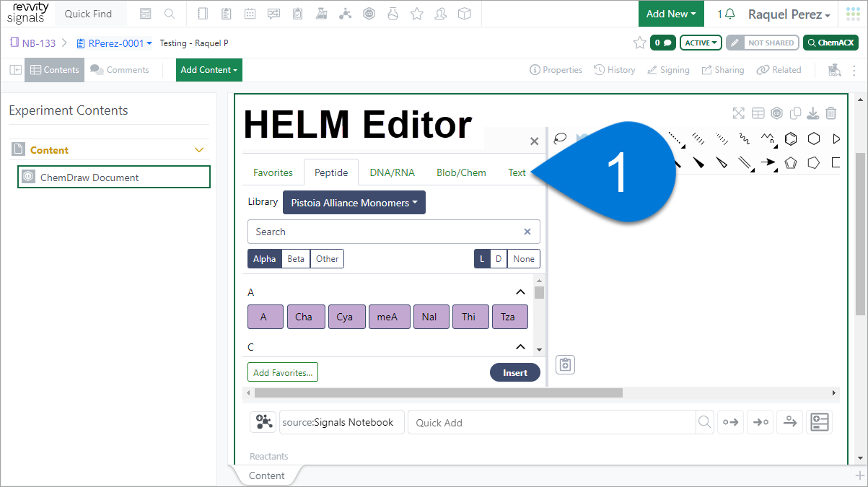
Task: Select the arrow tool in ChemDraw
Action: click(768, 162)
